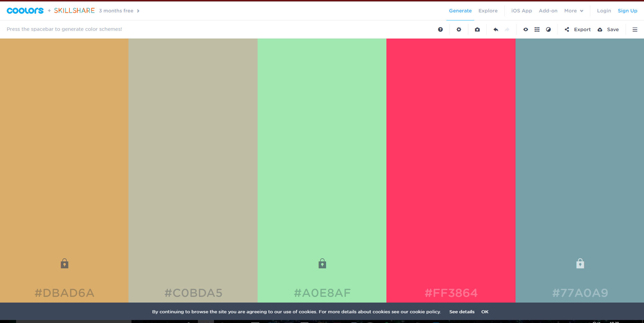The height and width of the screenshot is (323, 644).
Task: Toggle the lock on #A0E8AF color
Action: [322, 264]
